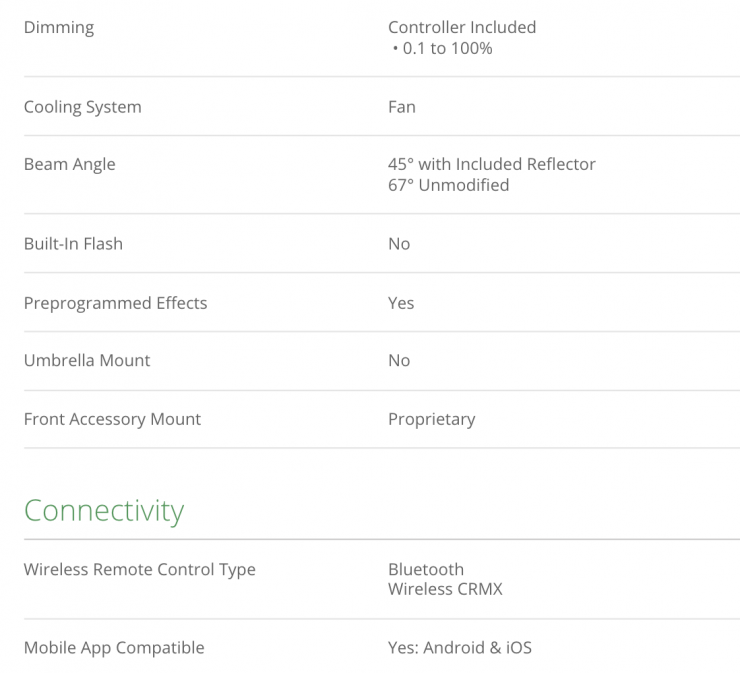Click the Umbrella Mount label
The width and height of the screenshot is (740, 673).
click(x=87, y=361)
